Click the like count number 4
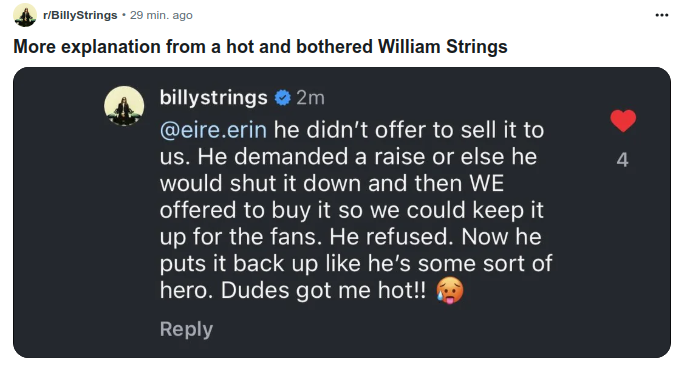 click(x=622, y=160)
